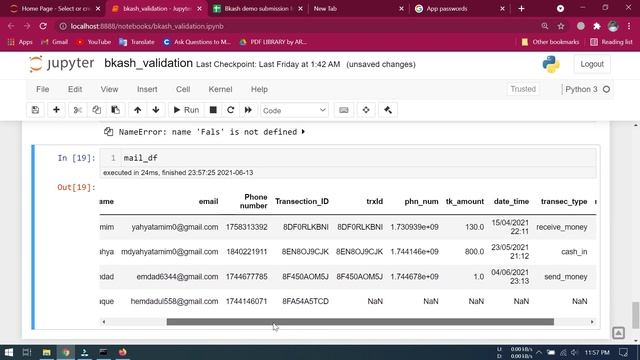
Task: Open Chrome three-dot menu
Action: tap(629, 26)
